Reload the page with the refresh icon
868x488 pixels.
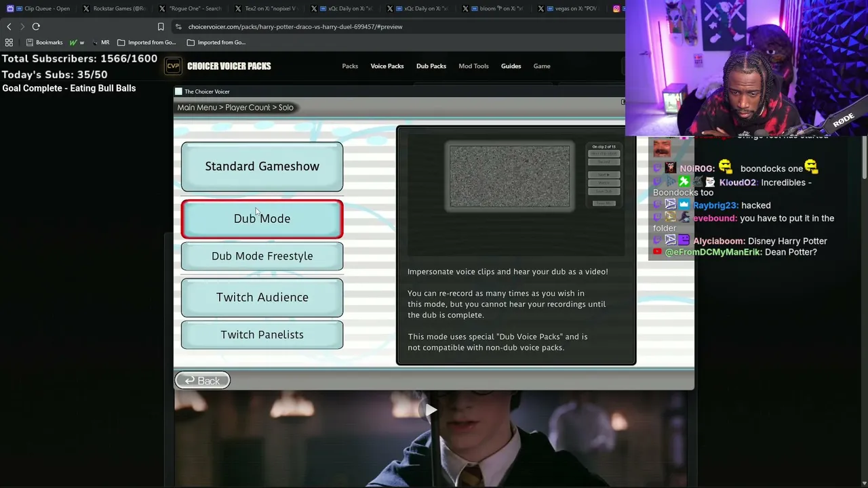(x=36, y=26)
